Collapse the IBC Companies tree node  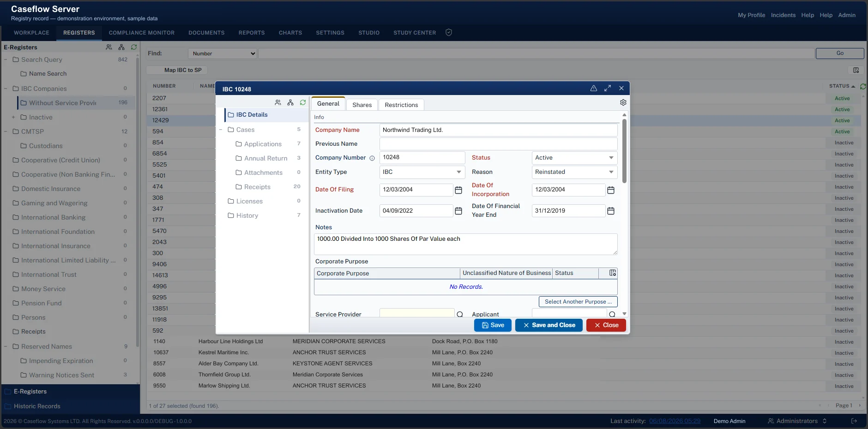[x=6, y=89]
